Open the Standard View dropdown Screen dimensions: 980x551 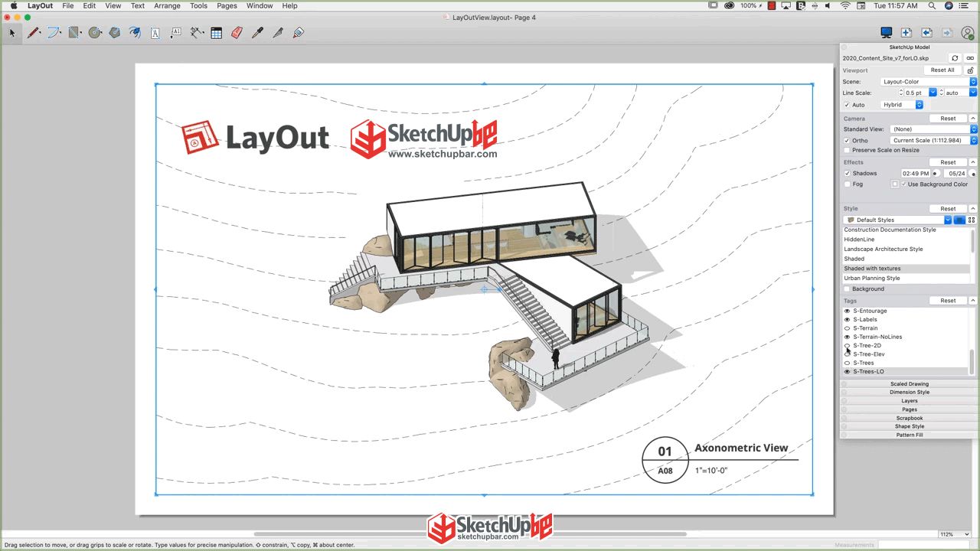(x=933, y=129)
